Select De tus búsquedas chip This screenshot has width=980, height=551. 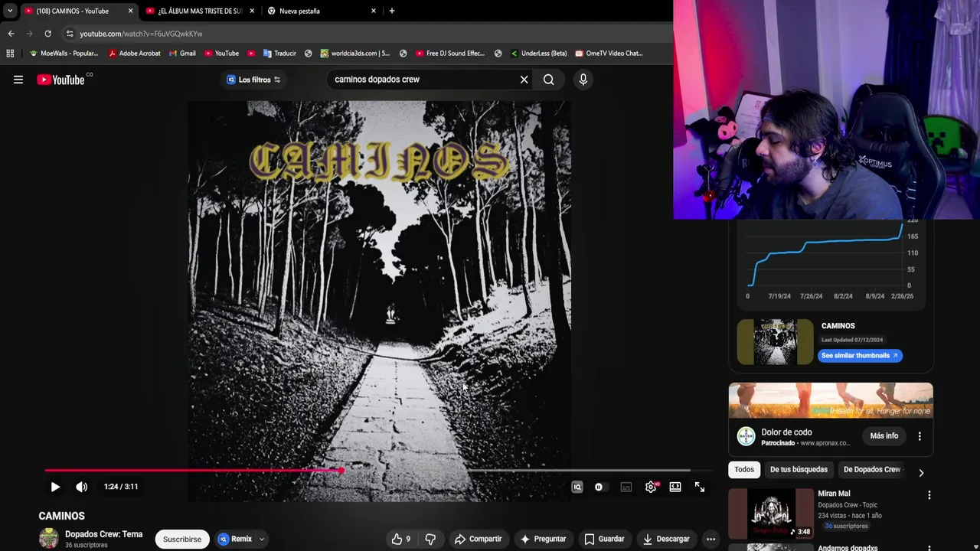pos(799,469)
